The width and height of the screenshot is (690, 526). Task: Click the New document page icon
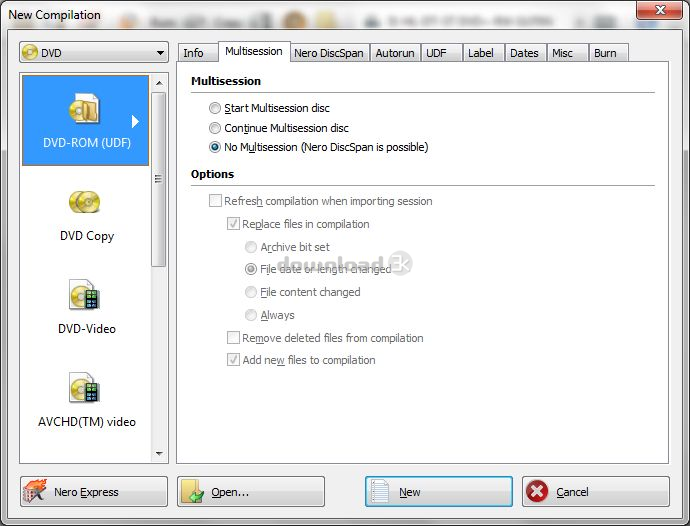point(380,492)
